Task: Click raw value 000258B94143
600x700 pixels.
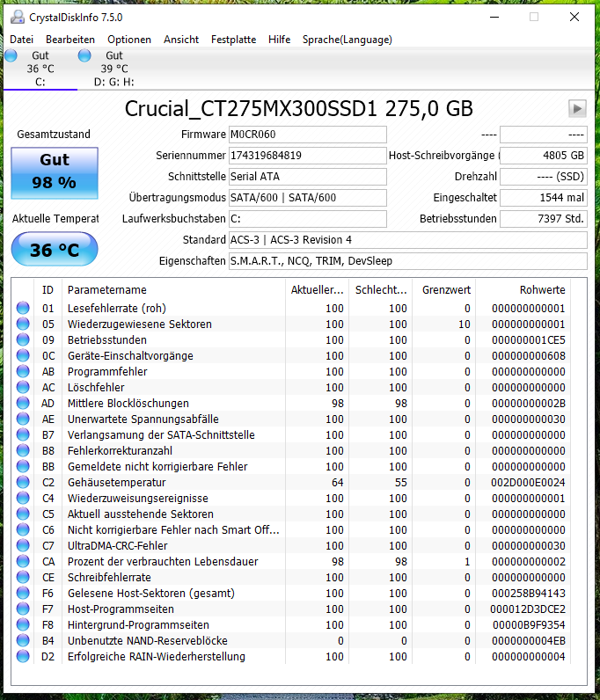Action: pyautogui.click(x=528, y=593)
